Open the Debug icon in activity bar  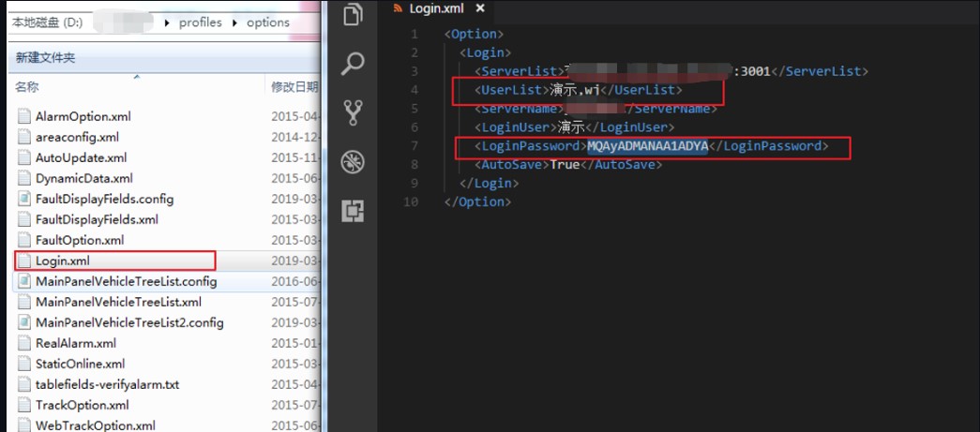click(x=354, y=162)
